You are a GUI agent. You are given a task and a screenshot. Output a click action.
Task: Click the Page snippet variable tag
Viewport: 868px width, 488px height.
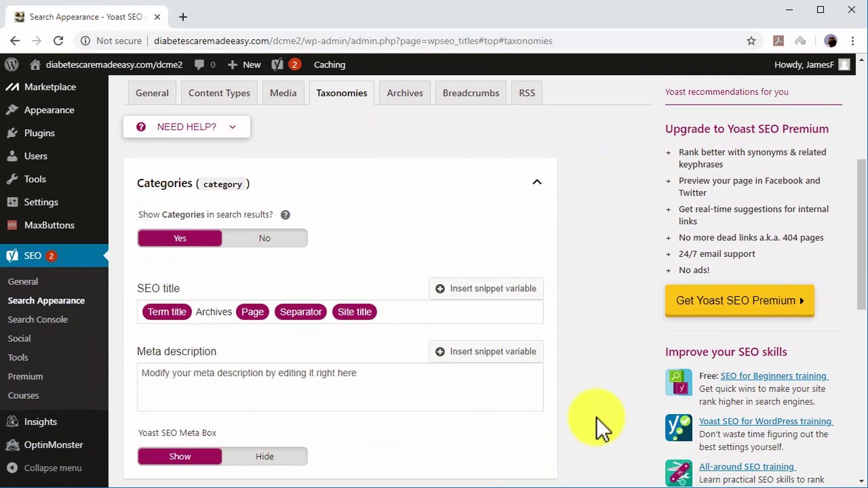coord(252,312)
